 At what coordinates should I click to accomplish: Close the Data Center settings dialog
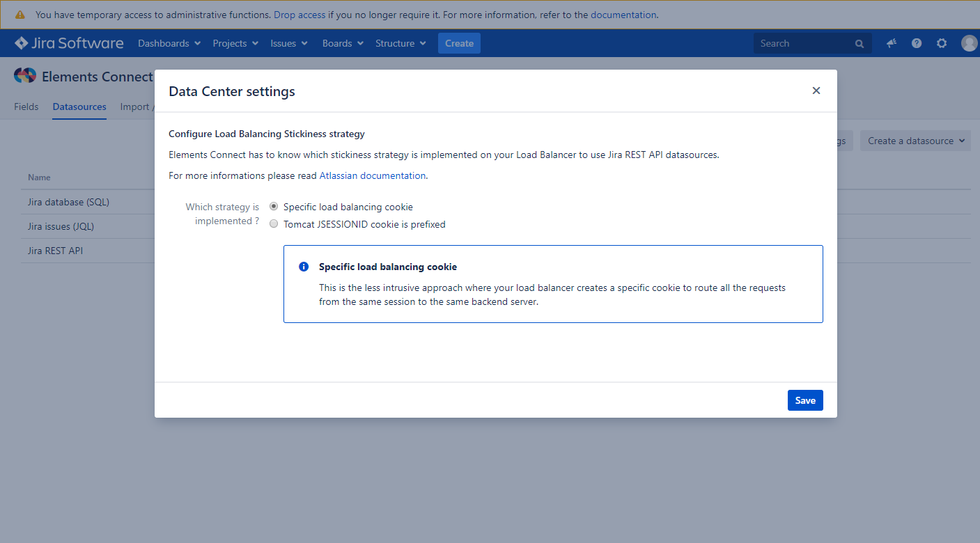(816, 90)
